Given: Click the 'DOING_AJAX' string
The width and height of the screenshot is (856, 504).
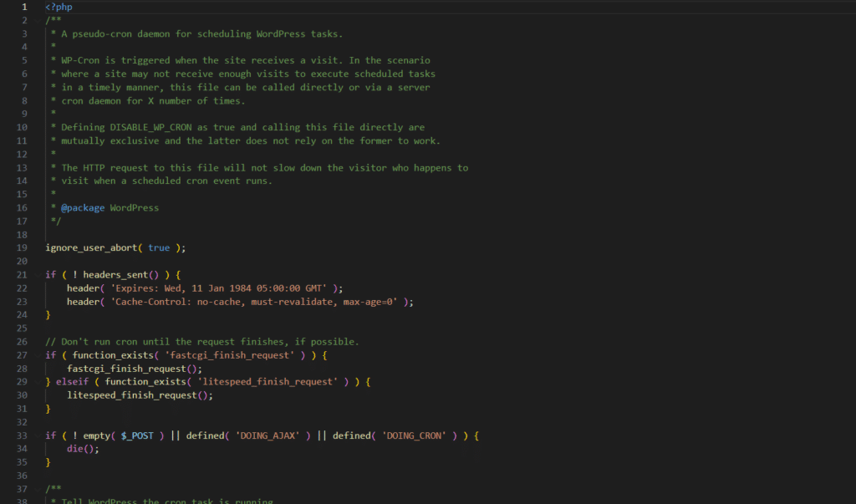Looking at the screenshot, I should (267, 435).
